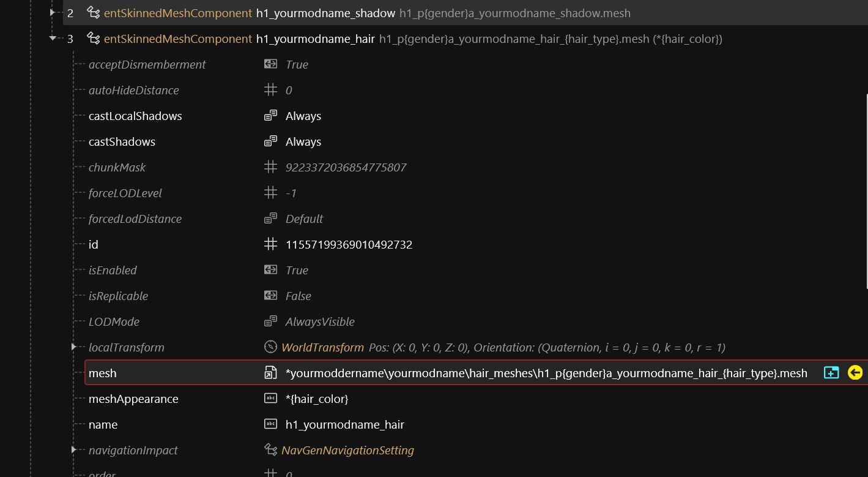Screen dimensions: 868x477
Task: Click the component icon of h1_yourmodname_hair
Action: click(x=94, y=39)
